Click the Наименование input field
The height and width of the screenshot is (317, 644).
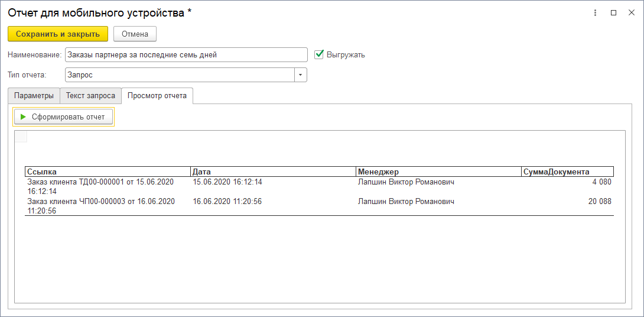(186, 54)
